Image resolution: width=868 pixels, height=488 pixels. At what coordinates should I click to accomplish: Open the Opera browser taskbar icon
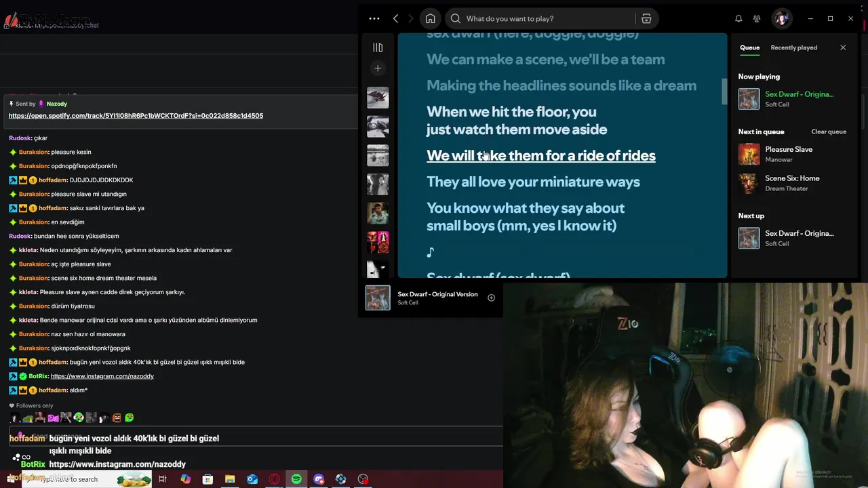[x=274, y=479]
